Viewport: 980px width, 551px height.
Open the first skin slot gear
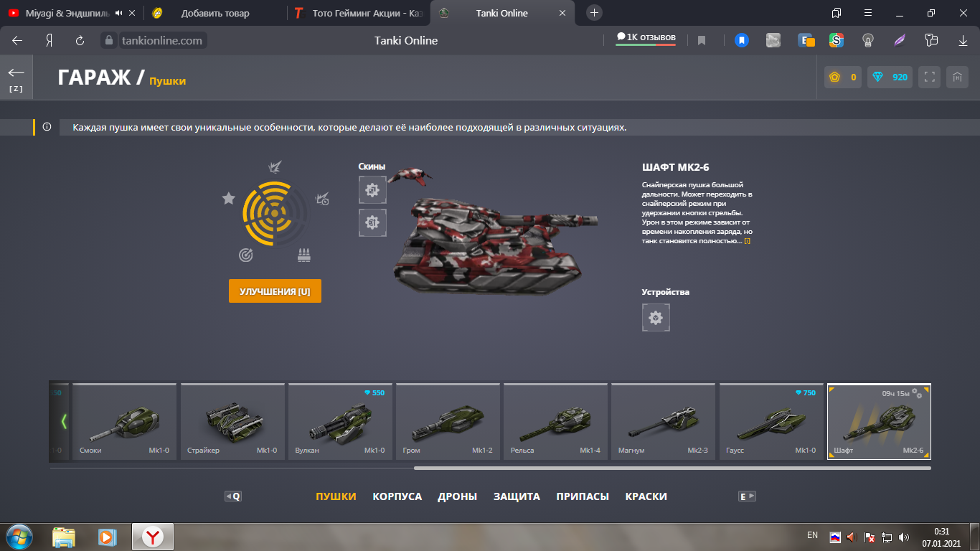click(x=372, y=190)
